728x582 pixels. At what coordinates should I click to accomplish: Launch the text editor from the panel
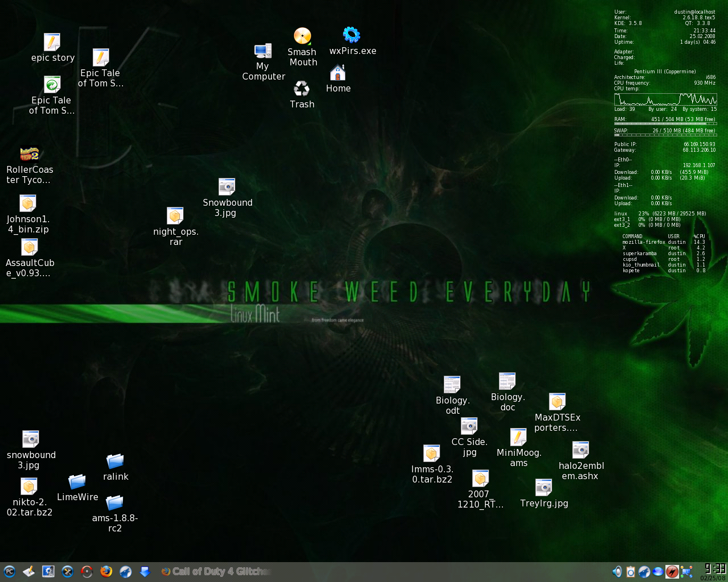28,572
